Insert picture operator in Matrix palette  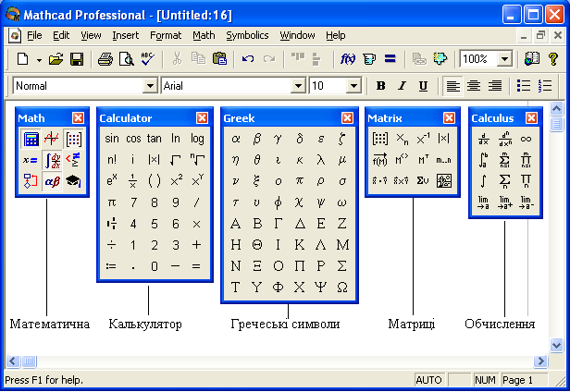pyautogui.click(x=444, y=180)
